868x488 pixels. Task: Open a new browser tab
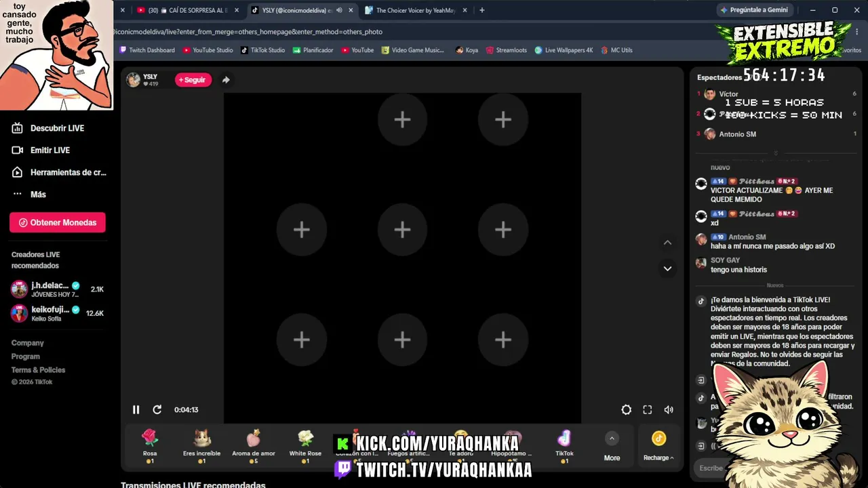(482, 10)
